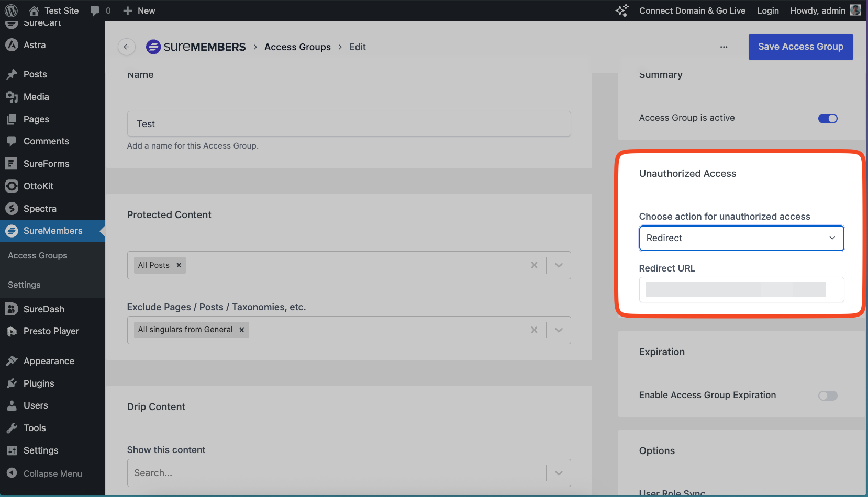This screenshot has height=497, width=868.
Task: Enable Access Group Expiration toggle
Action: pos(828,396)
